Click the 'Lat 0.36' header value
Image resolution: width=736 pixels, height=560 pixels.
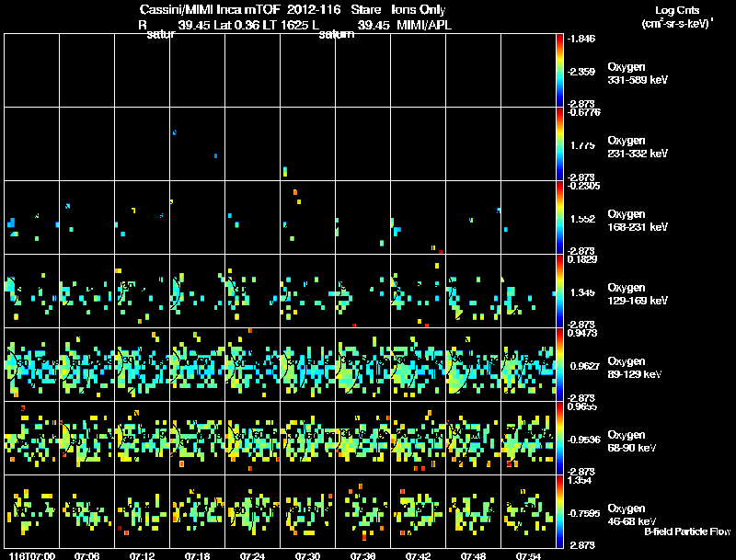click(237, 26)
